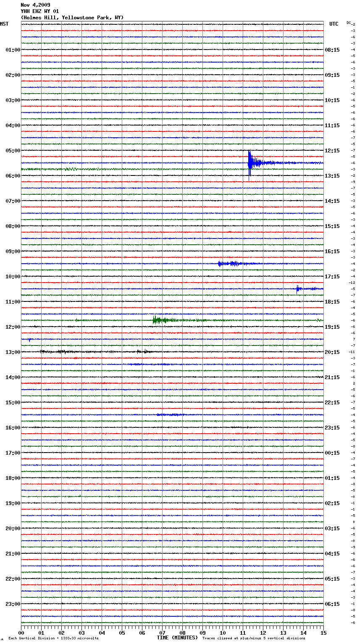Click minute tick label 07 on x-axis

pyautogui.click(x=162, y=633)
